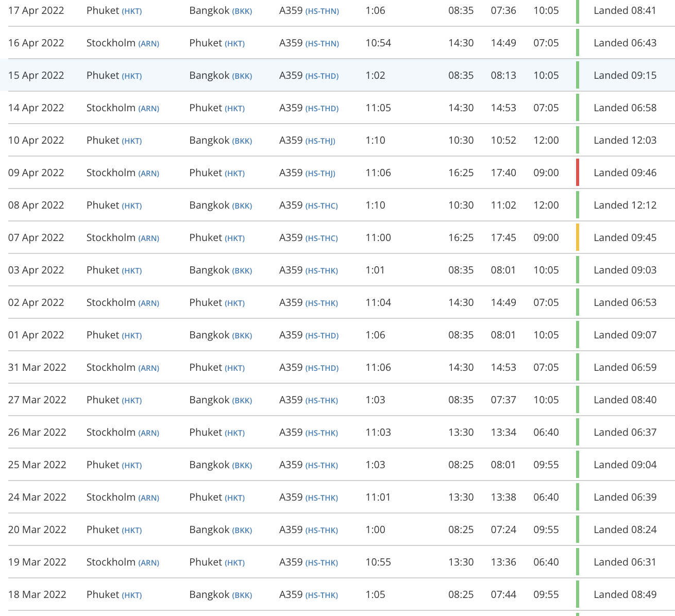The image size is (675, 616).
Task: Select the Stockholm origin text in the 26 Mar row
Action: click(x=111, y=432)
